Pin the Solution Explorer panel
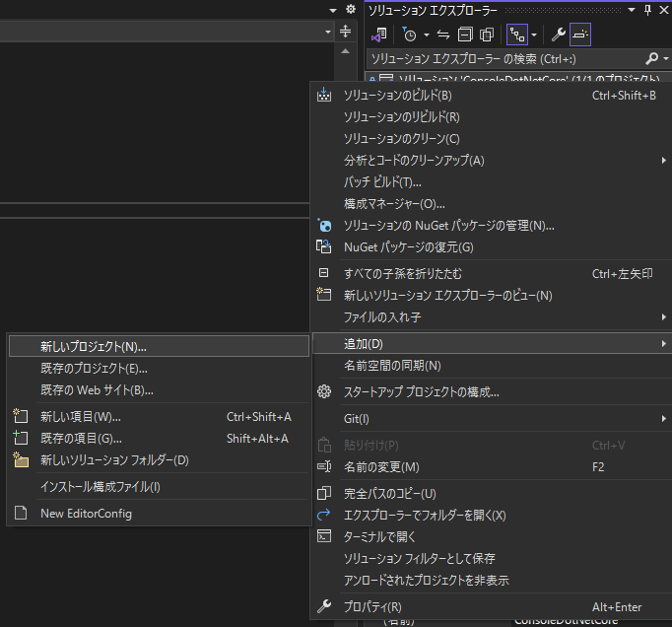This screenshot has height=627, width=672. [648, 10]
